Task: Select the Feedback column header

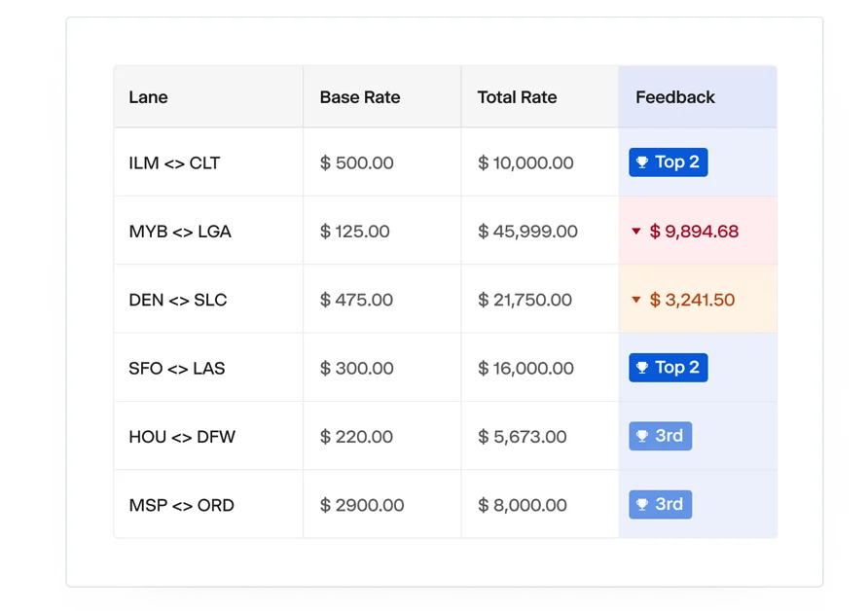Action: (x=698, y=97)
